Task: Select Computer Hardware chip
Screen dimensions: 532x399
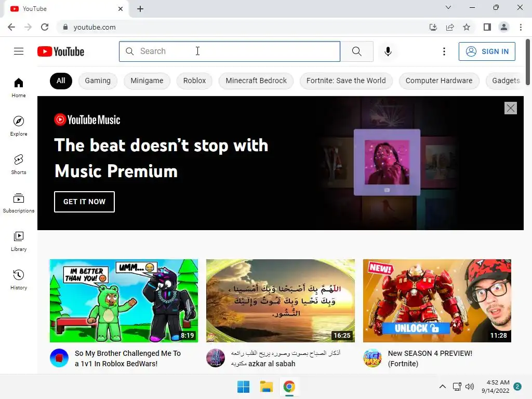Action: click(438, 81)
